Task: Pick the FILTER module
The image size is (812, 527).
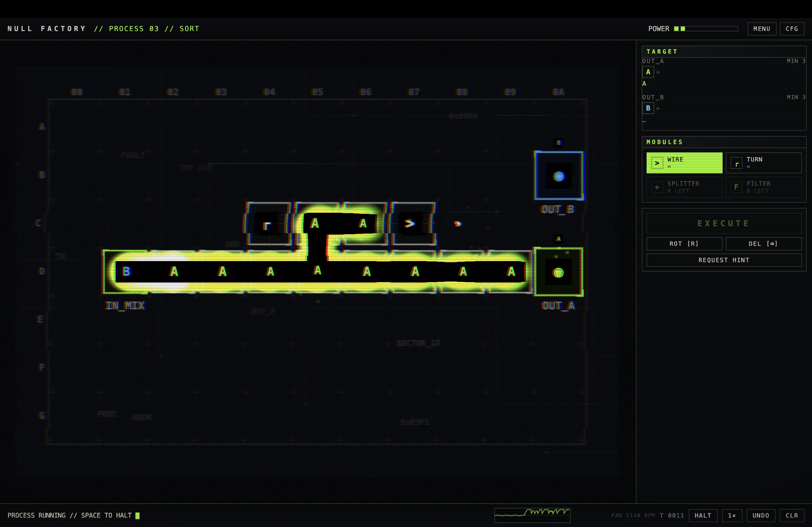Action: pyautogui.click(x=764, y=187)
